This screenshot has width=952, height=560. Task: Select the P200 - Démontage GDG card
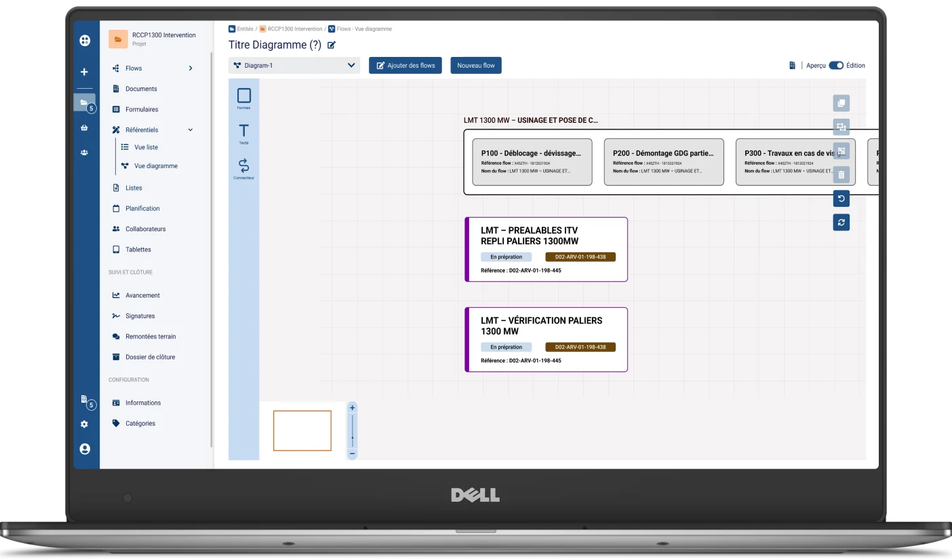pyautogui.click(x=664, y=162)
